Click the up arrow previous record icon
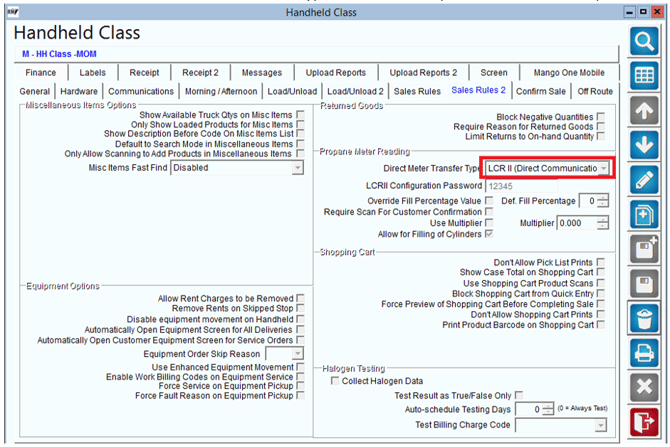The image size is (670, 447). click(644, 111)
